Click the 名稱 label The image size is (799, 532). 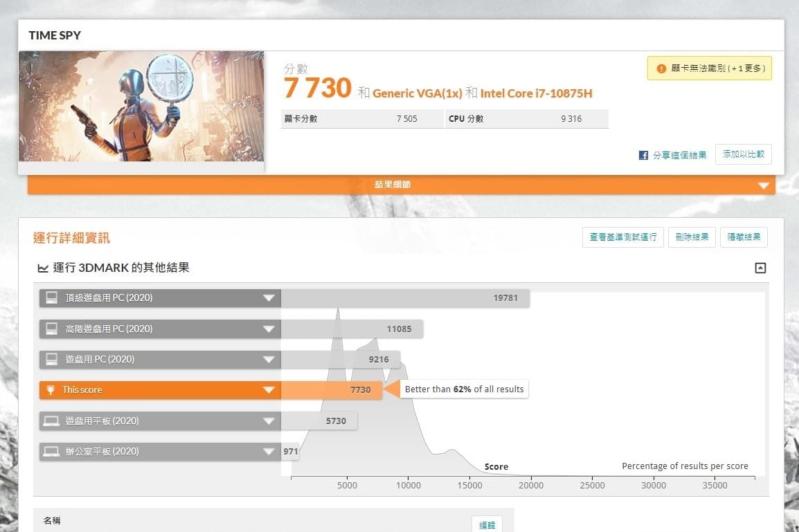52,520
